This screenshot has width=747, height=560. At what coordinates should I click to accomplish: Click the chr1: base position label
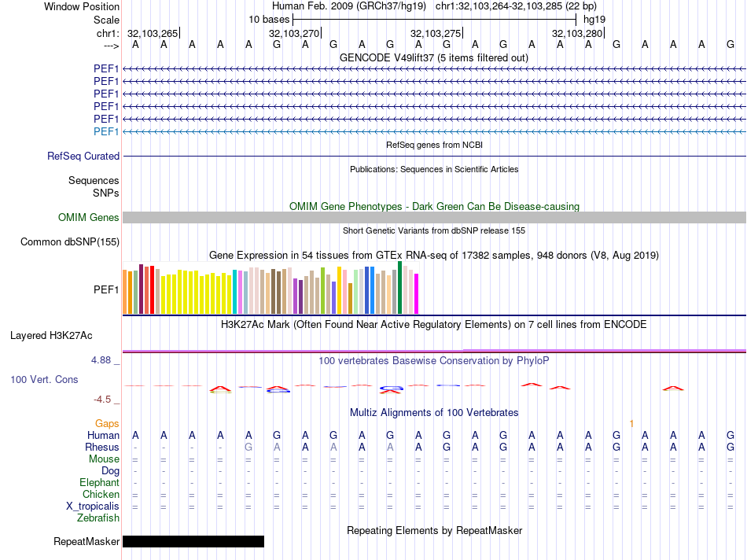[108, 33]
